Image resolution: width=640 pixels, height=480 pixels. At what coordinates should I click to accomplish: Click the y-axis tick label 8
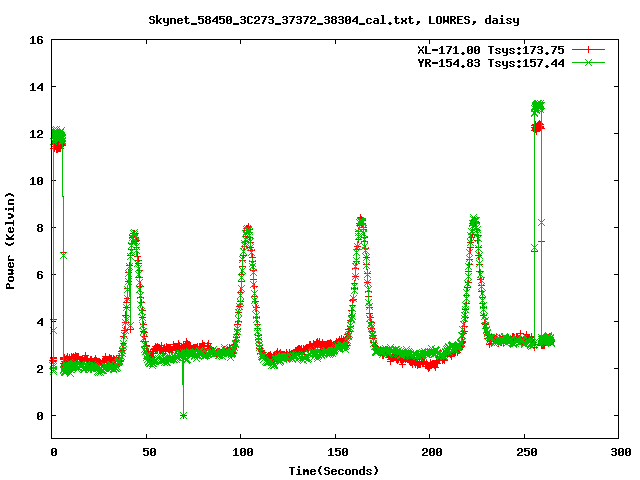[x=40, y=228]
